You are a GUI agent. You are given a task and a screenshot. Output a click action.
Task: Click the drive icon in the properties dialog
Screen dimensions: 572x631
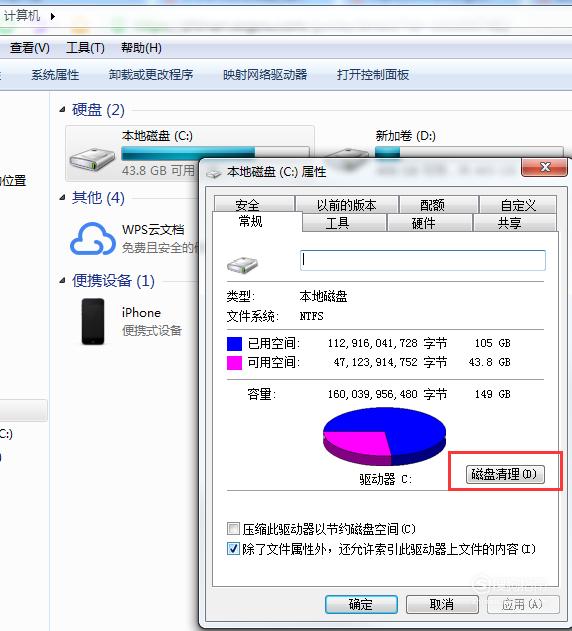(x=242, y=265)
